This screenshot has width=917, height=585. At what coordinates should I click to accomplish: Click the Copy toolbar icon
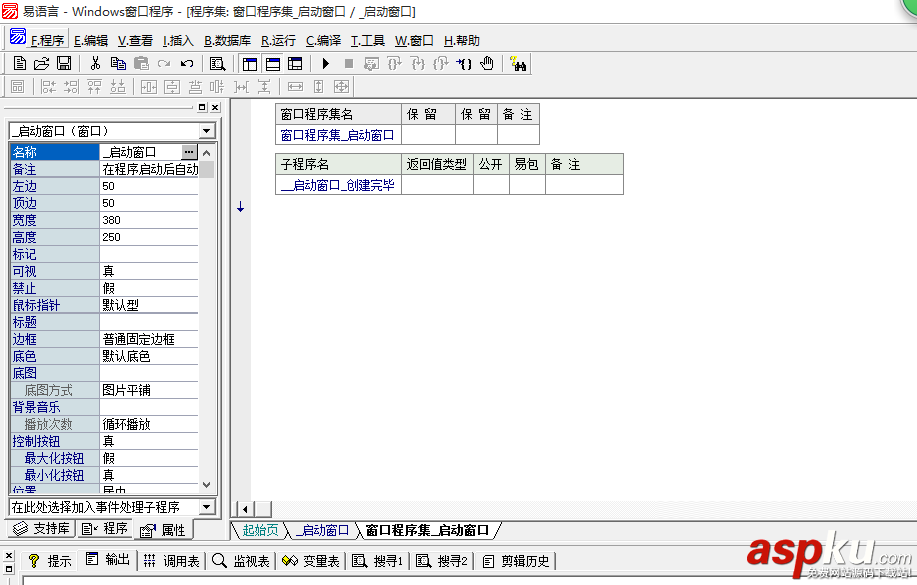(118, 63)
